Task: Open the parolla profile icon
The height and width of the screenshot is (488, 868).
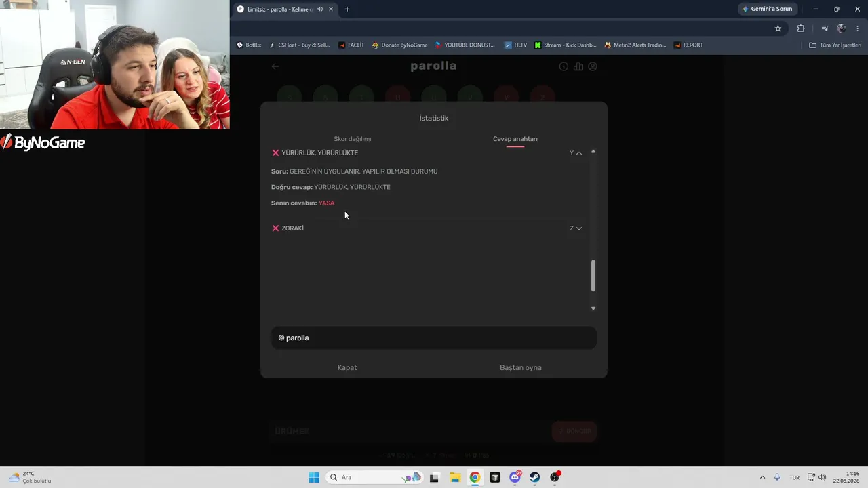Action: pyautogui.click(x=593, y=66)
